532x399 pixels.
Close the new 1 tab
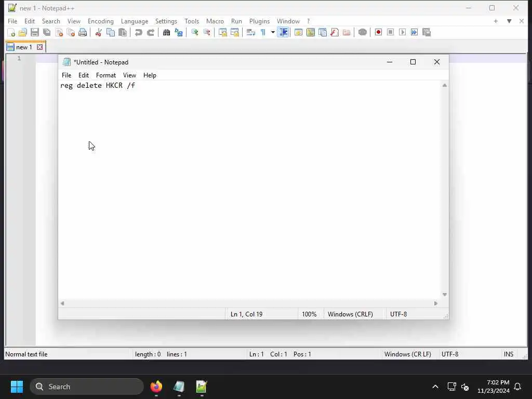tap(39, 47)
